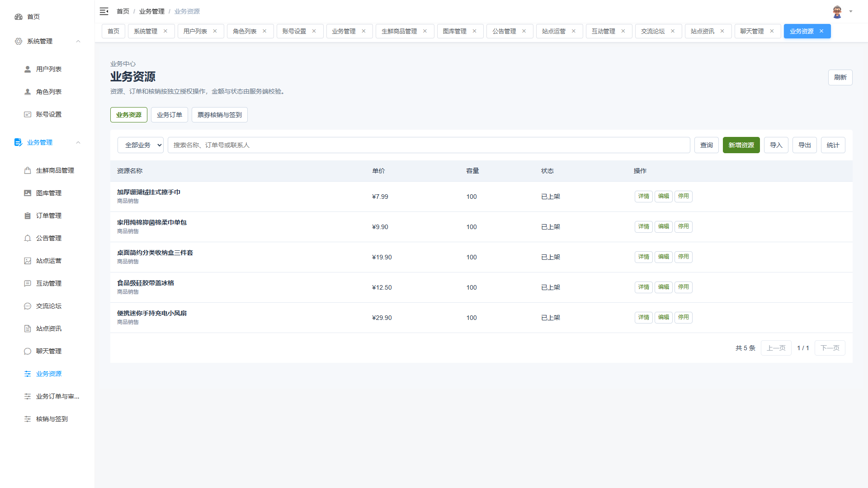Click the speech bubble icon for 聊天管理
This screenshot has width=868, height=488.
(x=28, y=351)
